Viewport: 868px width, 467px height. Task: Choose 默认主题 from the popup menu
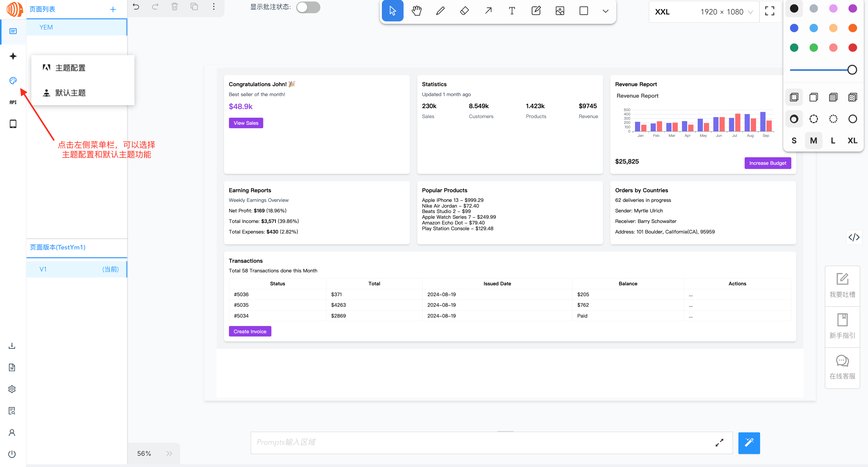click(71, 93)
